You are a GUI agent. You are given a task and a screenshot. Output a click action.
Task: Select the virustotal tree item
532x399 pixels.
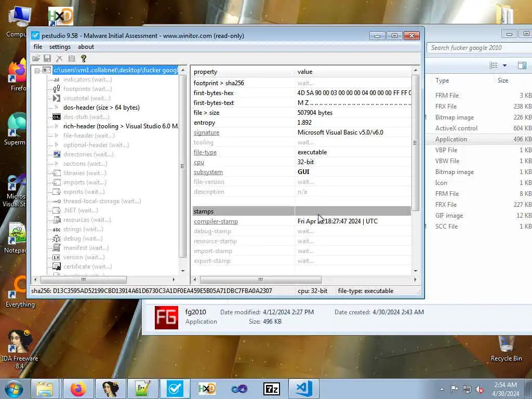click(87, 98)
